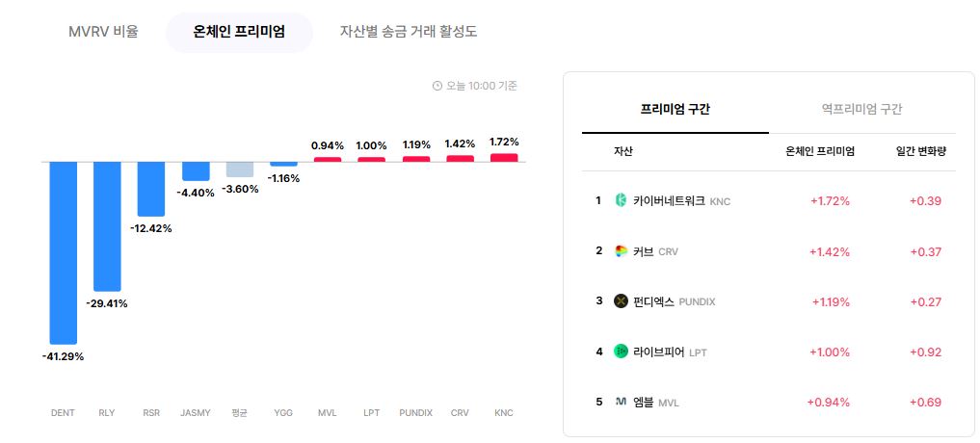Click the clock icon beside 오늘 10:00 기준
The width and height of the screenshot is (980, 443).
click(437, 87)
